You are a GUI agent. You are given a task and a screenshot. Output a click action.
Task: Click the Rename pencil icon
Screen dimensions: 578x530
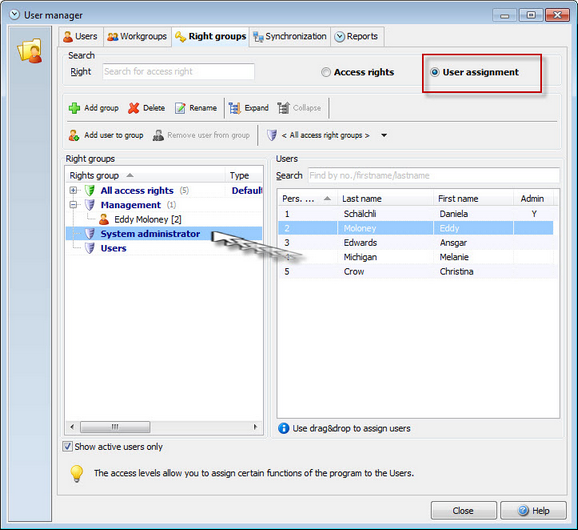coord(180,108)
